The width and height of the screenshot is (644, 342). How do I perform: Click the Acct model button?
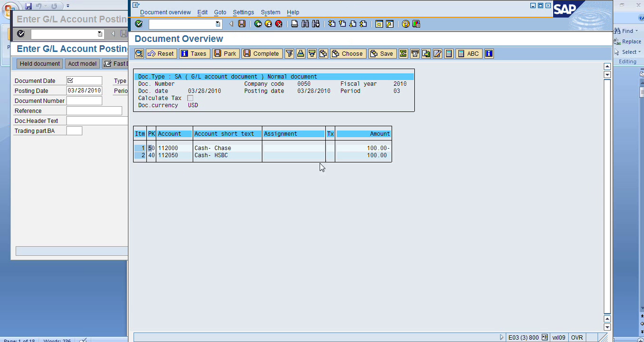pos(82,63)
